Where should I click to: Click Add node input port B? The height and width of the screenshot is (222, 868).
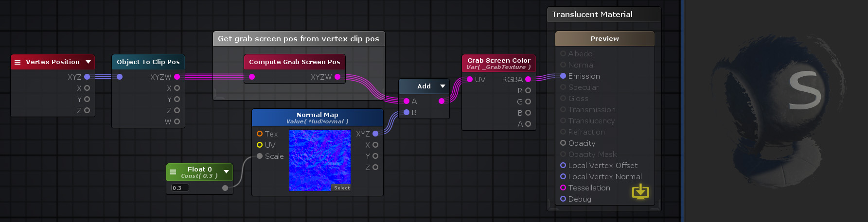[x=407, y=112]
